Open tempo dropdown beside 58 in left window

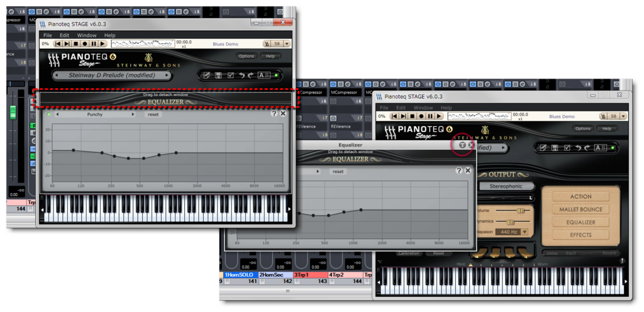287,44
